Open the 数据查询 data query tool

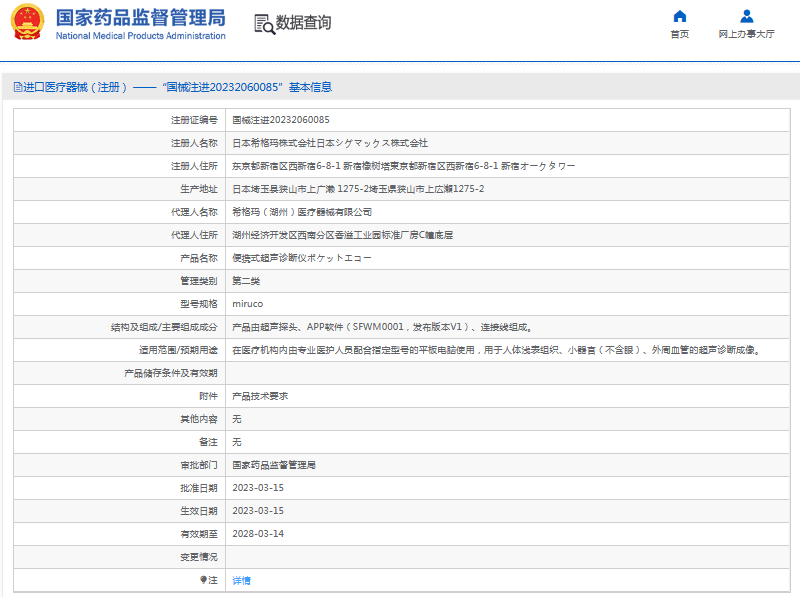[297, 23]
